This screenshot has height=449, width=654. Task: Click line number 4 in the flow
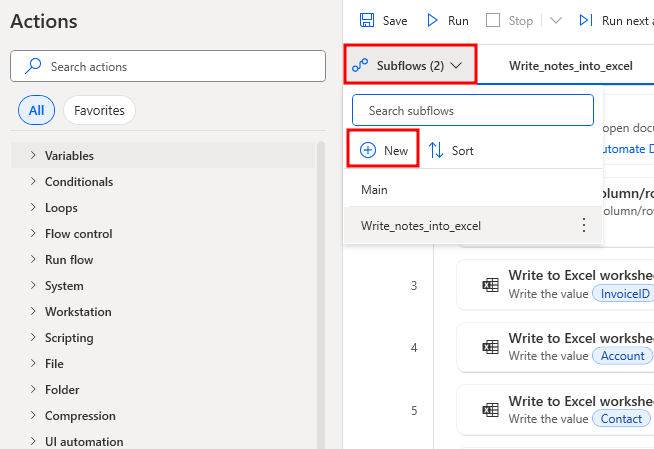[x=414, y=347]
